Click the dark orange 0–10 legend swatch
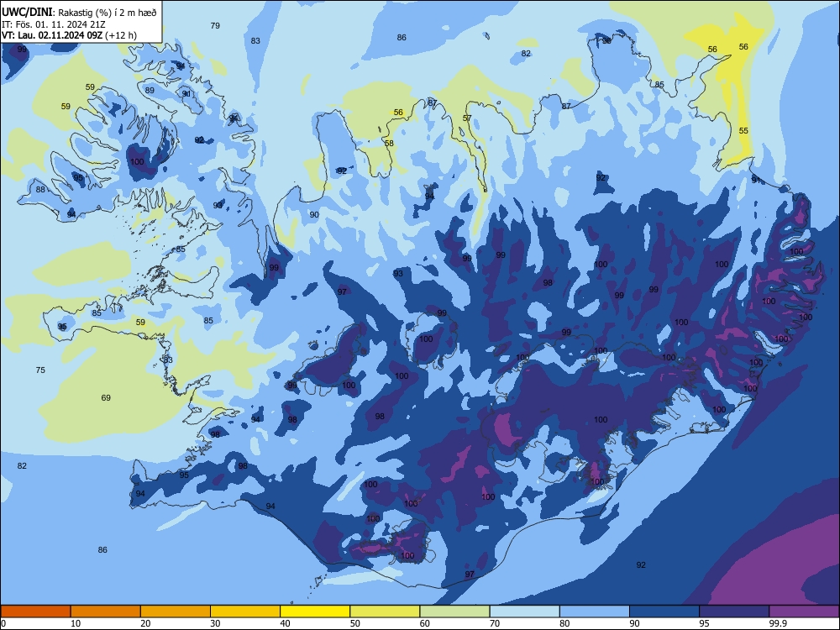The width and height of the screenshot is (840, 630). click(35, 612)
